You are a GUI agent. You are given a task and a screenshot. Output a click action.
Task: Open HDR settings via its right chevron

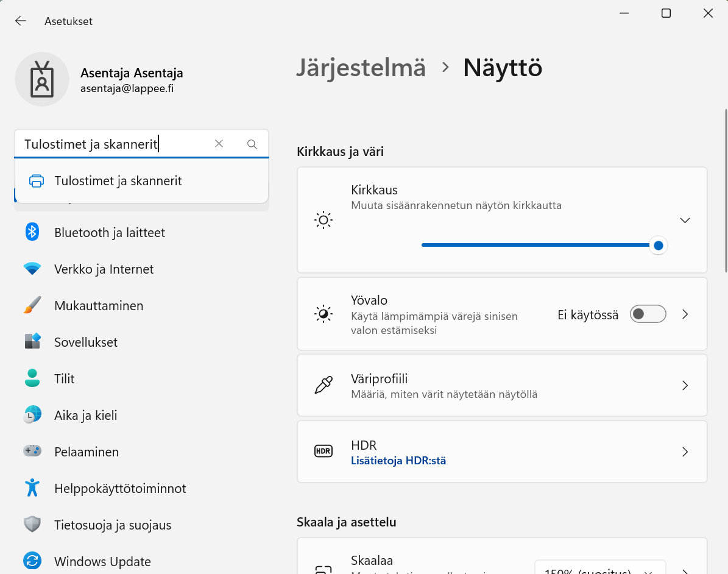coord(685,452)
